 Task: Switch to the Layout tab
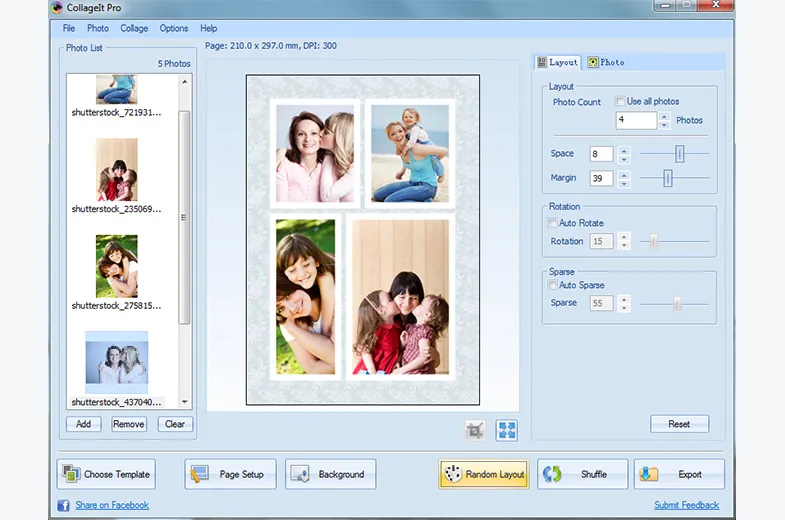tap(557, 63)
